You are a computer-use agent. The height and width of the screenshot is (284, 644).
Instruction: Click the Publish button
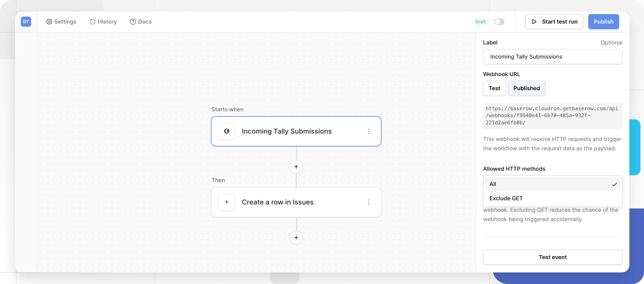603,22
